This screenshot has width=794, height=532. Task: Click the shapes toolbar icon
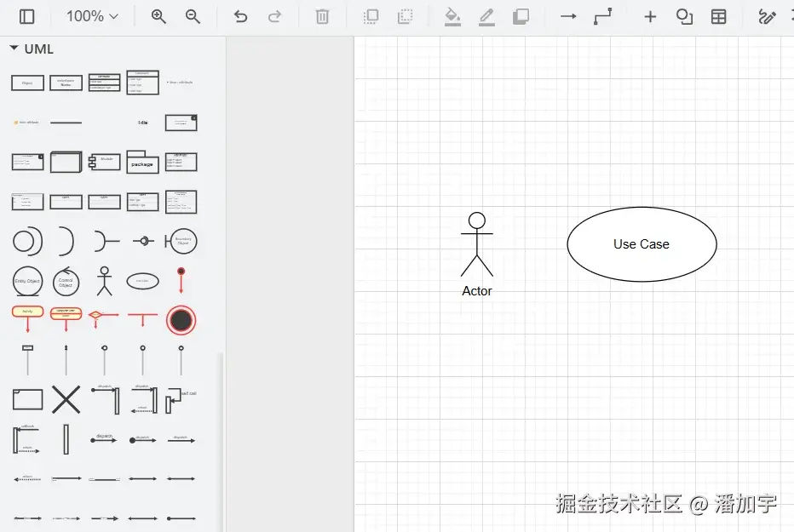(x=684, y=17)
